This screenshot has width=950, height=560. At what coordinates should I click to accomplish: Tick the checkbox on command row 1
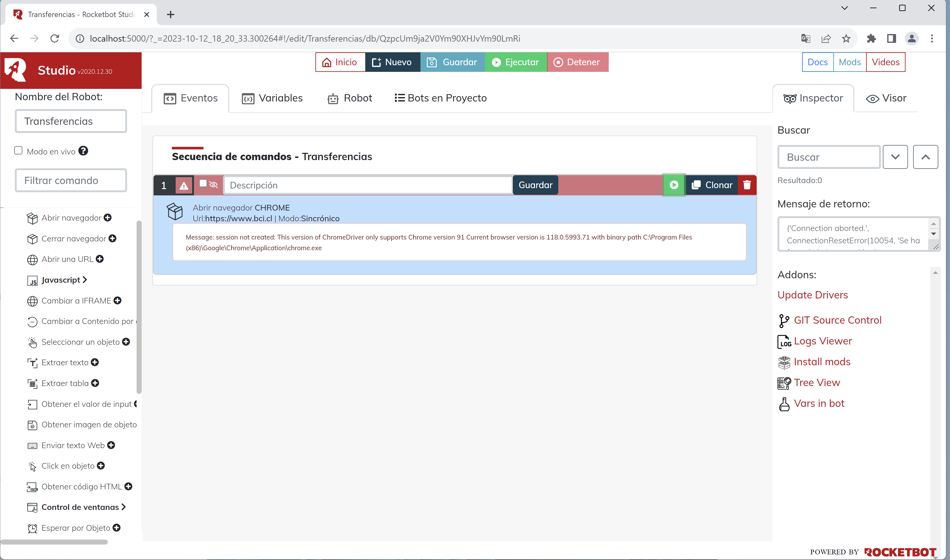203,183
